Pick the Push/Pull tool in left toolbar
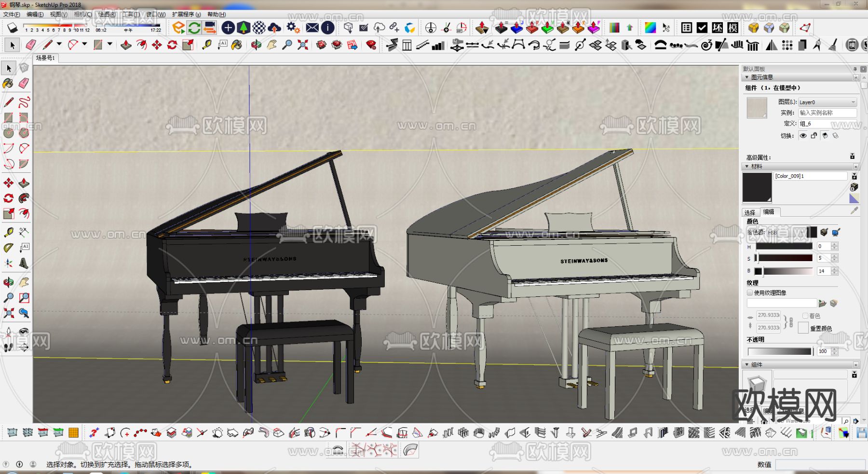The image size is (868, 474). coord(24,183)
